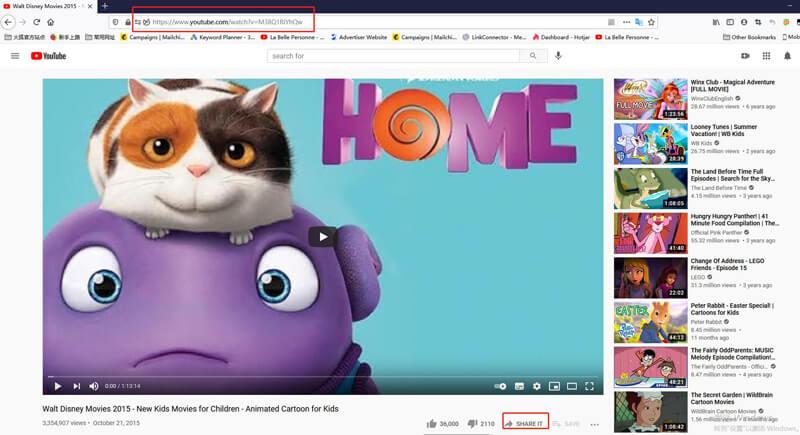Open the Create video camera icon

[x=745, y=56]
